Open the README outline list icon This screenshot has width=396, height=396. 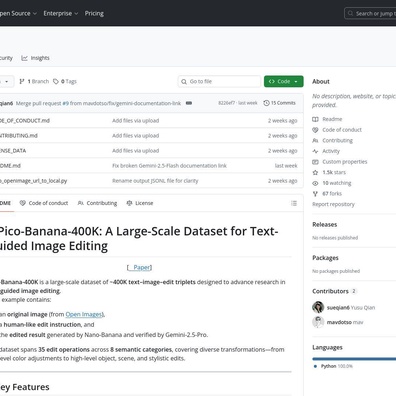point(294,203)
